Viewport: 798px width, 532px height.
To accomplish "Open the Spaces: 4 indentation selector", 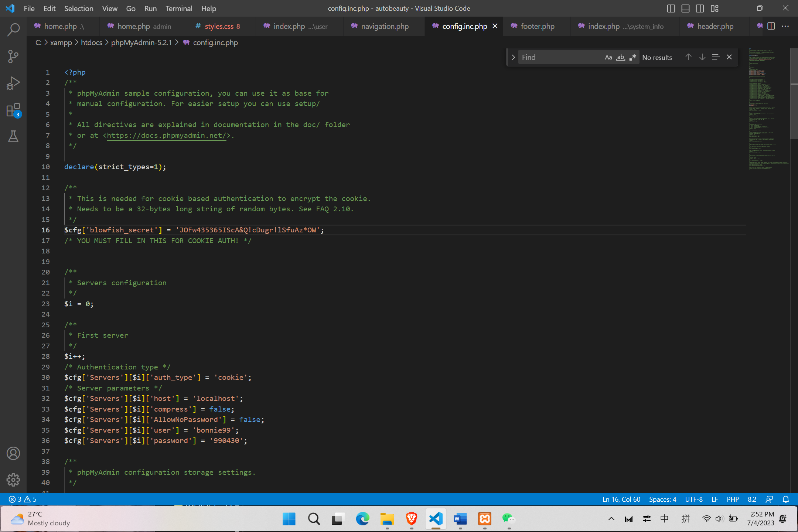I will coord(662,499).
